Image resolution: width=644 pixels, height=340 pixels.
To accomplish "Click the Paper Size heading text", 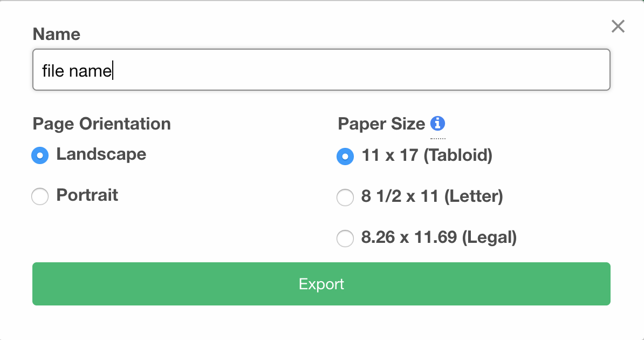I will [x=381, y=124].
